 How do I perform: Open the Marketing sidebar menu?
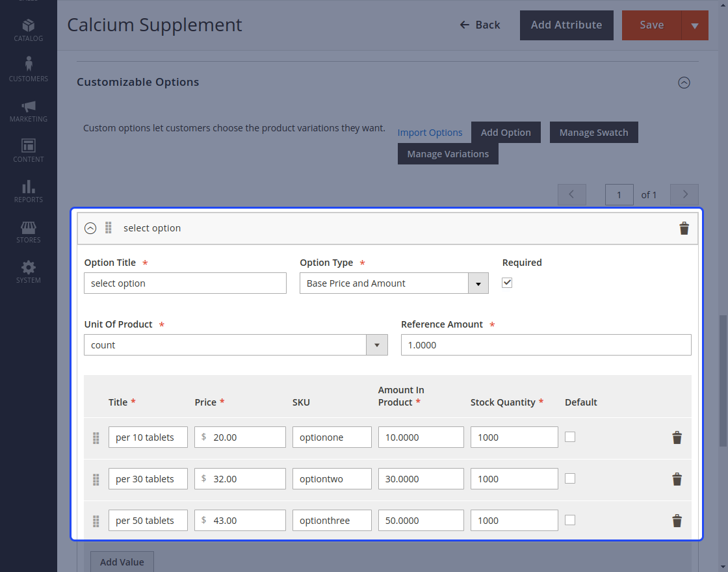[29, 111]
